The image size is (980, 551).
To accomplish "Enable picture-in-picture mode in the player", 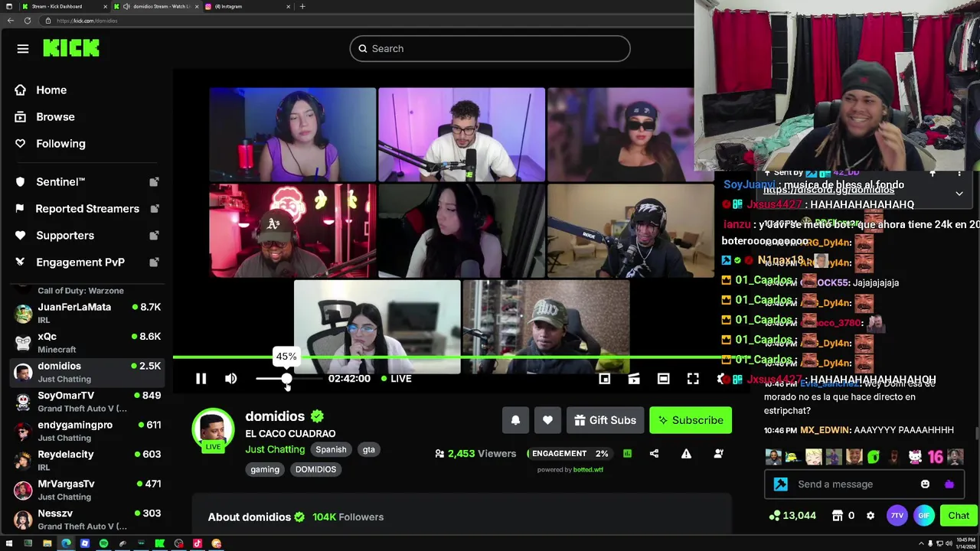I will pos(604,379).
